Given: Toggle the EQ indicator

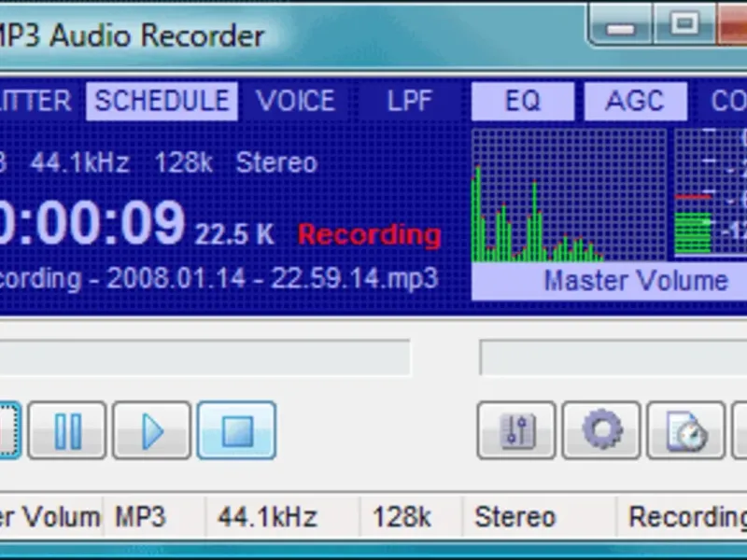Looking at the screenshot, I should point(523,101).
